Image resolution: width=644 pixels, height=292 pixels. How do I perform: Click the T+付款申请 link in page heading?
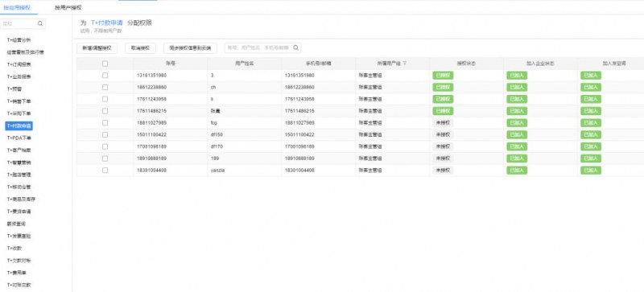[106, 23]
